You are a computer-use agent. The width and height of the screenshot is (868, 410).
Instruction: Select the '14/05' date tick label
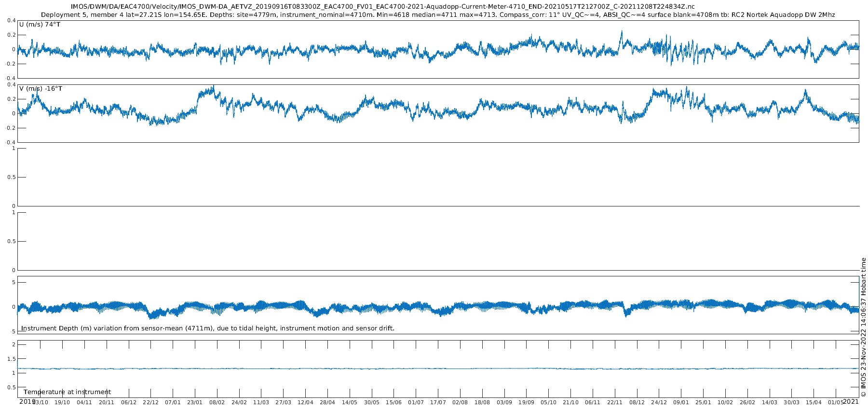pos(350,402)
